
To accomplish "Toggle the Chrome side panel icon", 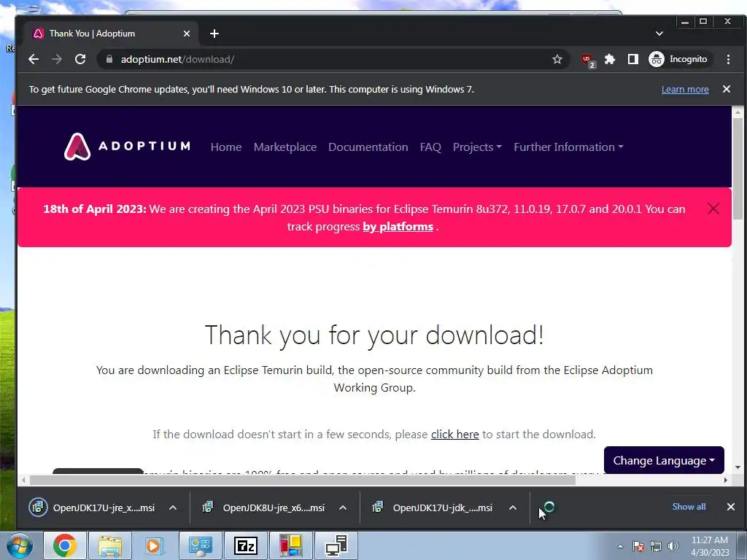I will click(632, 59).
